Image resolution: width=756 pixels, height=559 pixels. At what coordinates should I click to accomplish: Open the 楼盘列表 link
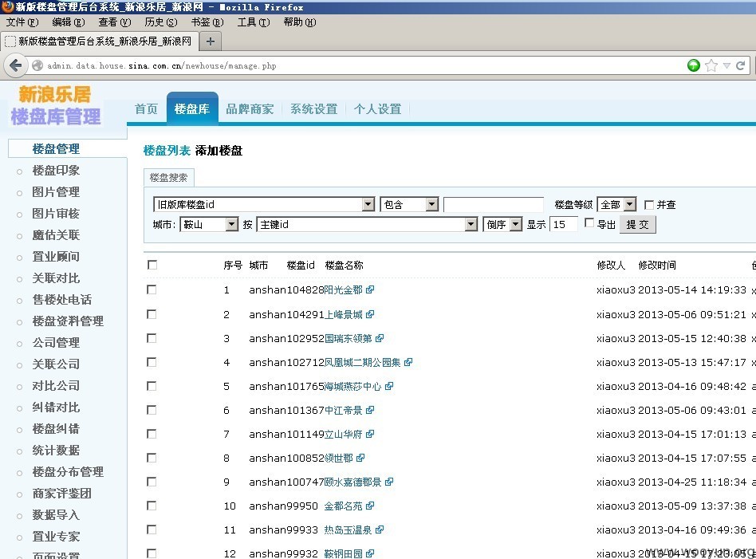167,151
